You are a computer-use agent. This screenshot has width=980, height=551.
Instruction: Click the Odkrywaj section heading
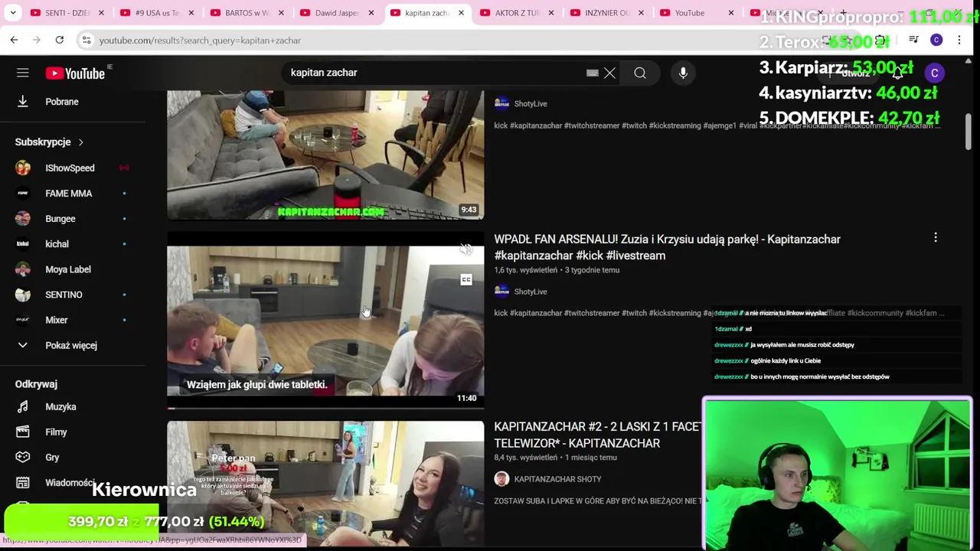[36, 384]
